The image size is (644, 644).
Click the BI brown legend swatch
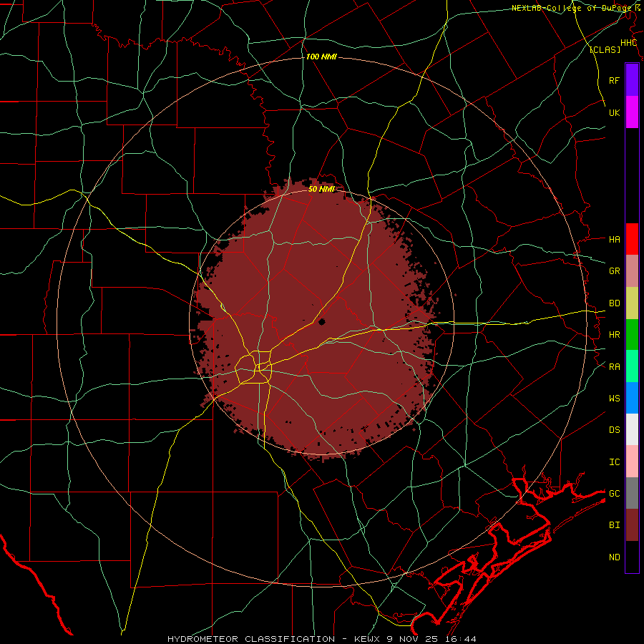click(632, 525)
